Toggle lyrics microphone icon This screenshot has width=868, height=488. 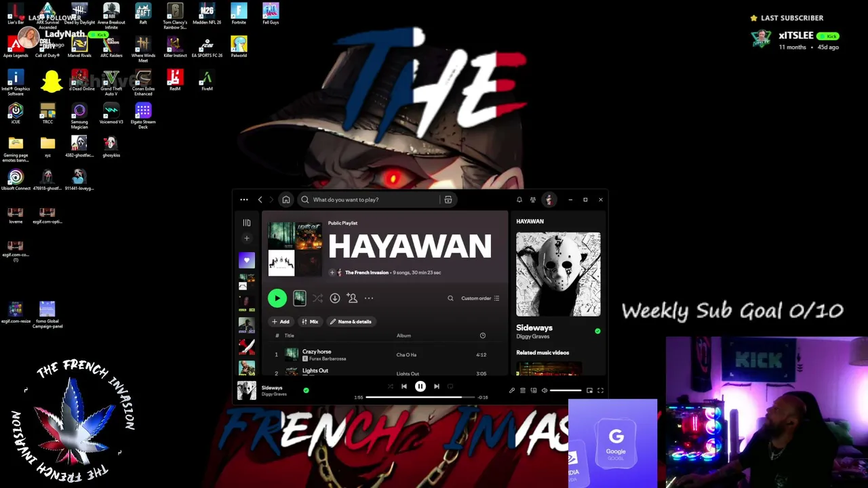point(512,390)
